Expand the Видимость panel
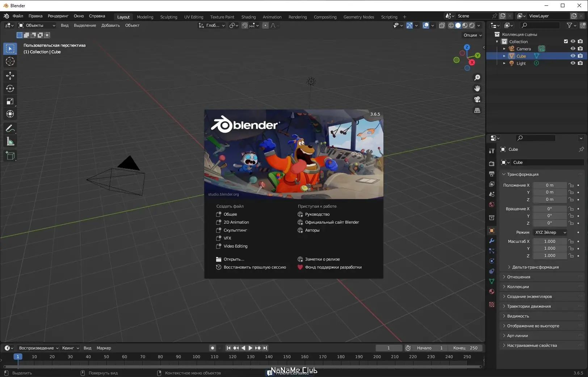The height and width of the screenshot is (377, 588). (x=518, y=316)
